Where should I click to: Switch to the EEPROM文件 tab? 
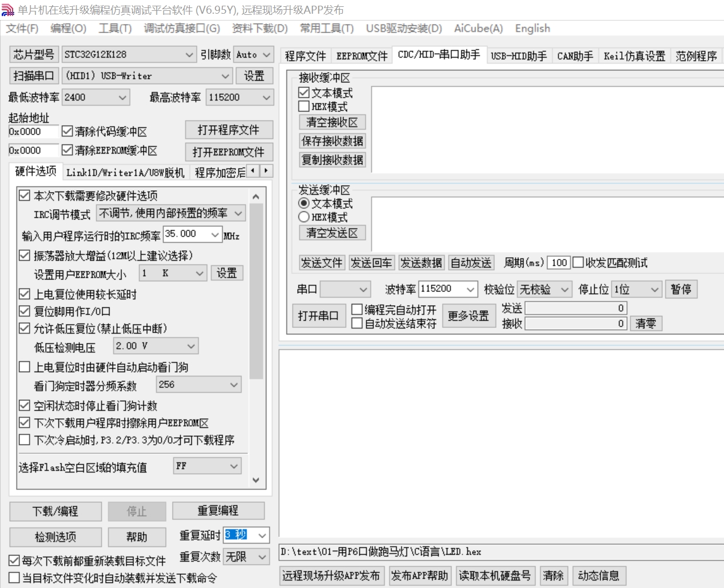click(x=362, y=55)
